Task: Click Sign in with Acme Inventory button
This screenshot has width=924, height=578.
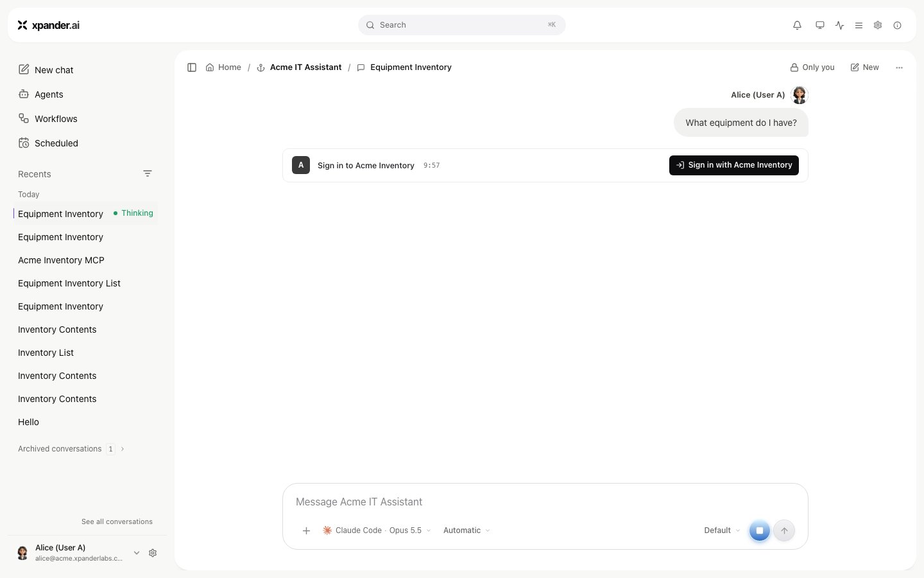Action: click(734, 165)
